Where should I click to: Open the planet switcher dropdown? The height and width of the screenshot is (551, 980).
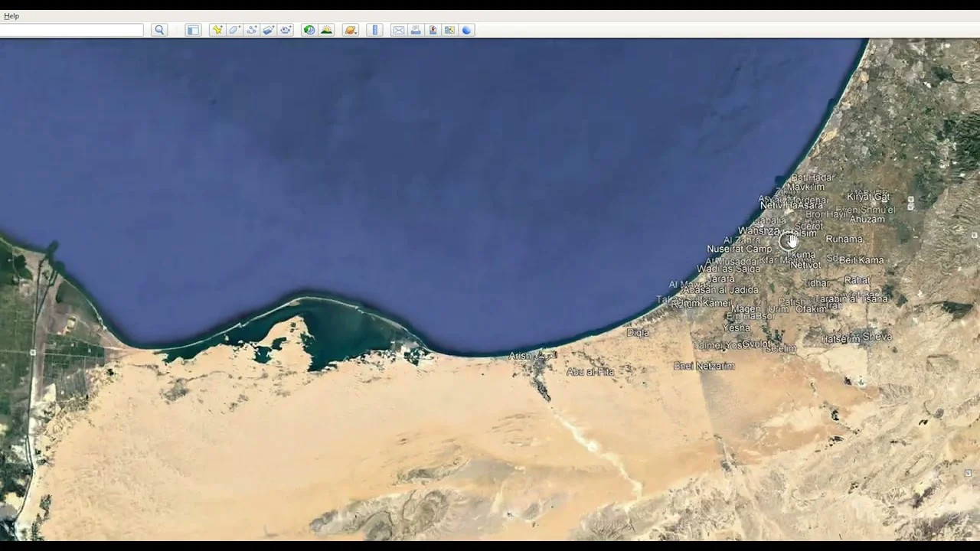point(351,30)
